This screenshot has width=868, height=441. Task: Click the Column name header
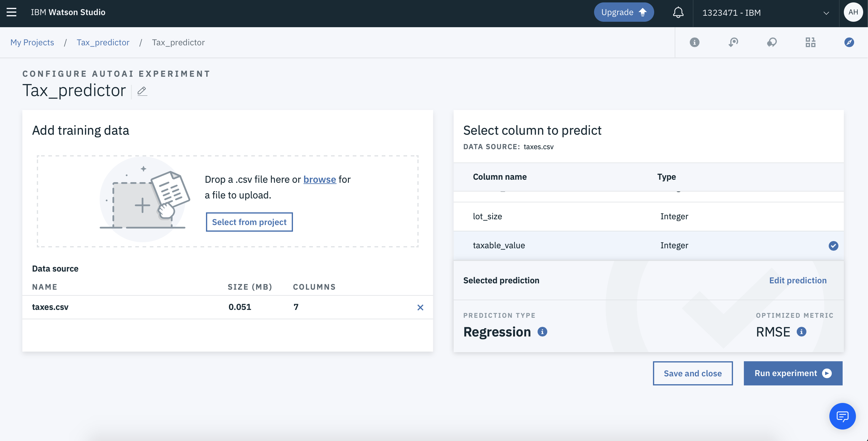pos(500,177)
